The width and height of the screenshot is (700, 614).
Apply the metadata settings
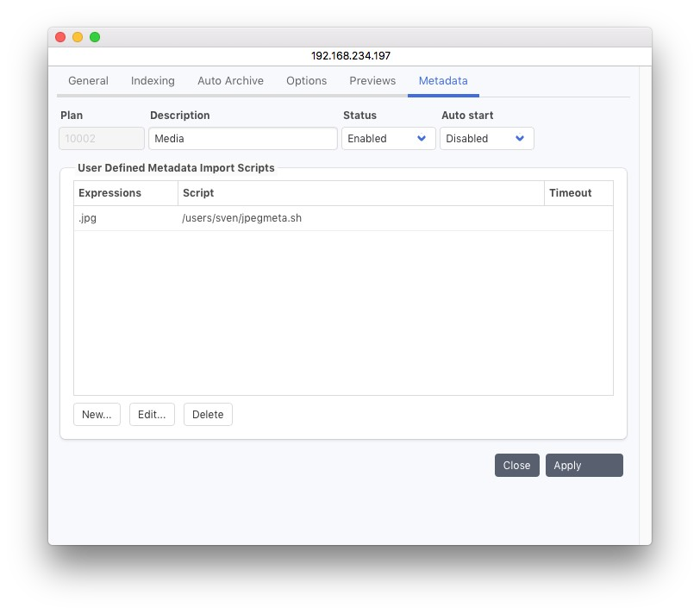(584, 466)
